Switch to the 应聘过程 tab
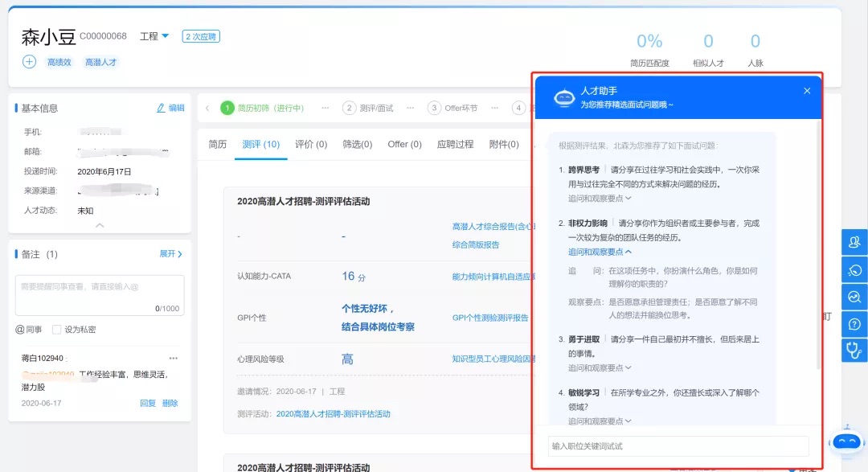The width and height of the screenshot is (868, 472). [x=455, y=145]
